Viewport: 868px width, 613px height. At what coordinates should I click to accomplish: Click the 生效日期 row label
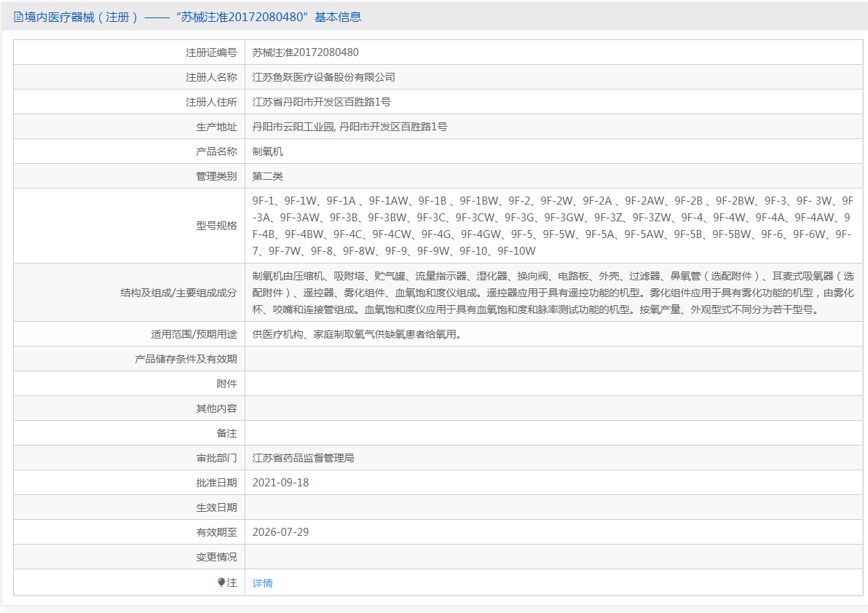[x=216, y=507]
